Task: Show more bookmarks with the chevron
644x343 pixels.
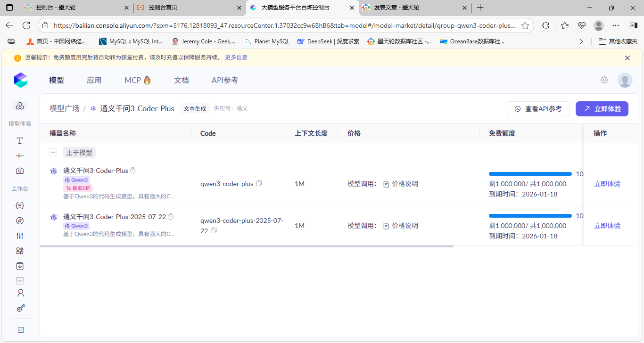Action: tap(581, 41)
